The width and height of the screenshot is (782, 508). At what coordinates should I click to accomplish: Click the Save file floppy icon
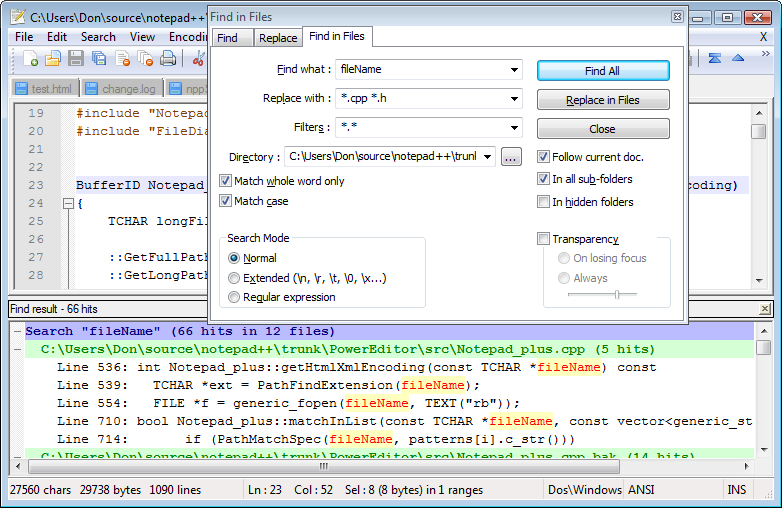76,59
